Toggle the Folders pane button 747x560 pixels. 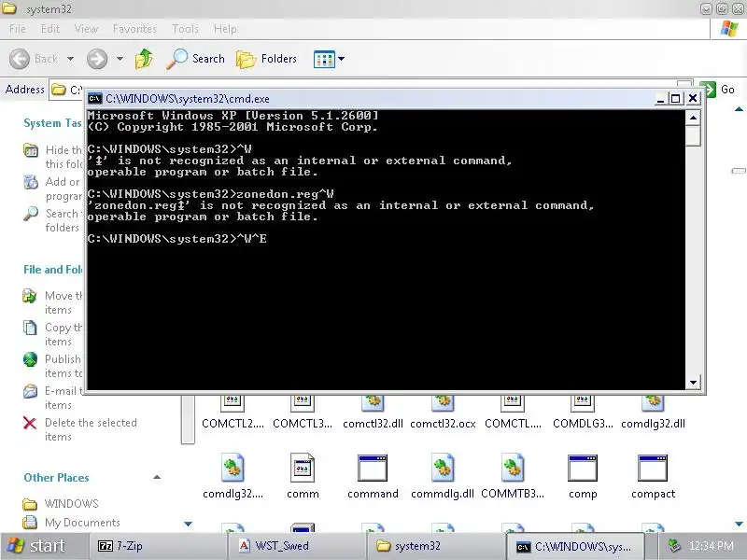267,59
